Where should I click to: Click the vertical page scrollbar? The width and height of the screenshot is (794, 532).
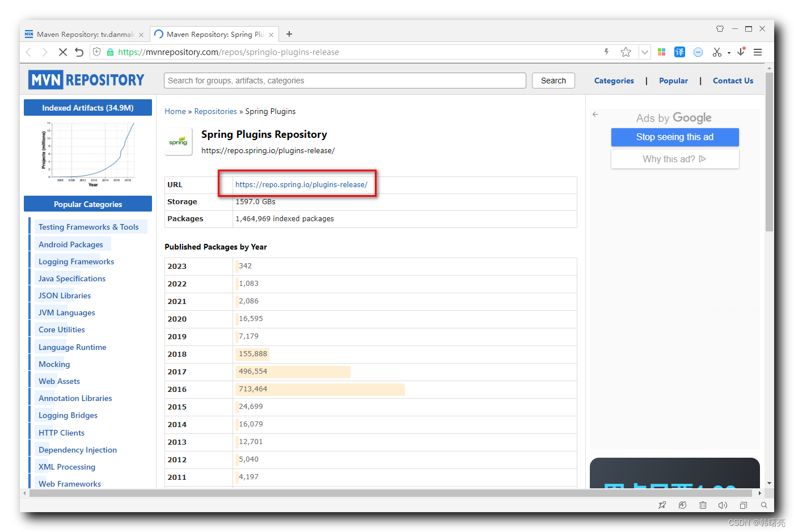[x=770, y=151]
